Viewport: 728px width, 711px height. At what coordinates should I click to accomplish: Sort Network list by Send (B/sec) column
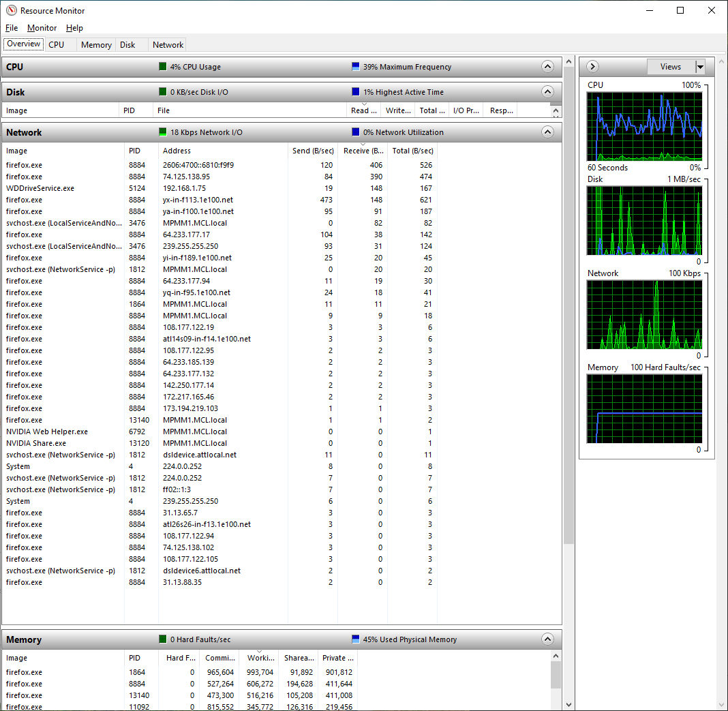[x=312, y=151]
